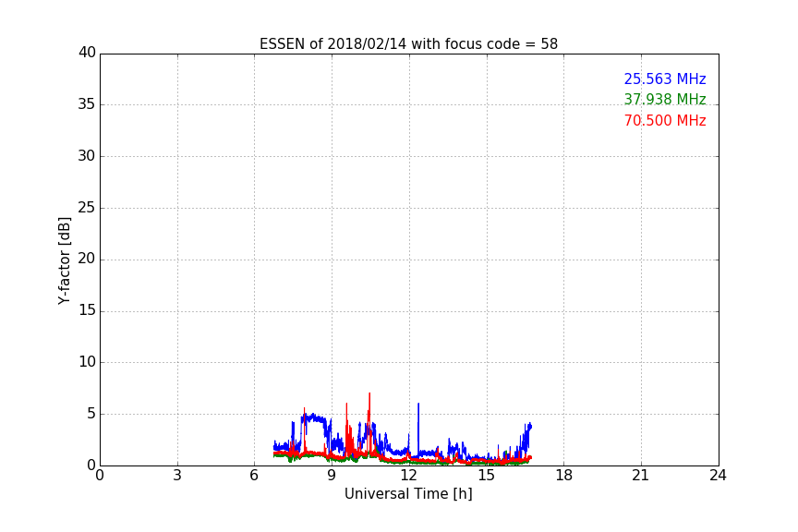798x532 pixels.
Task: Click the y-axis tick value 15
Action: pos(87,310)
